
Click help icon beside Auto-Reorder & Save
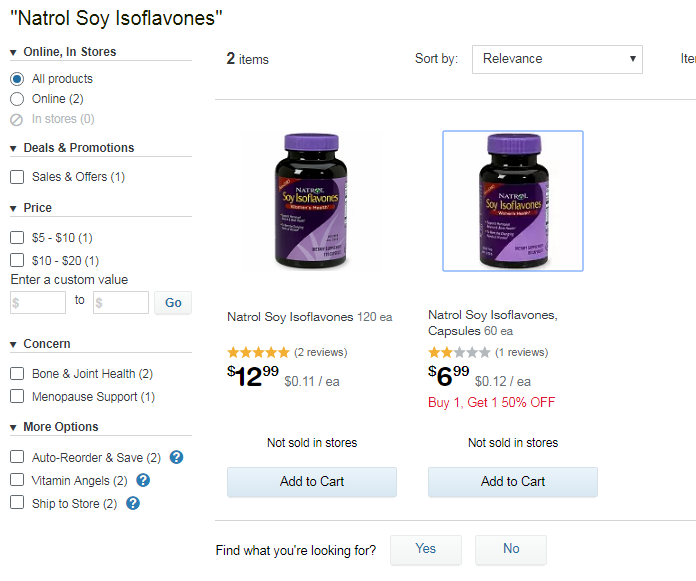tap(176, 457)
